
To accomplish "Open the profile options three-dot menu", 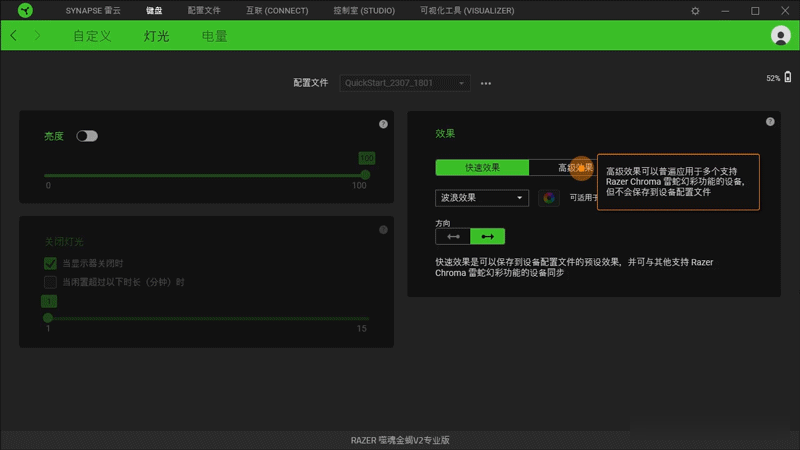I will tap(486, 83).
